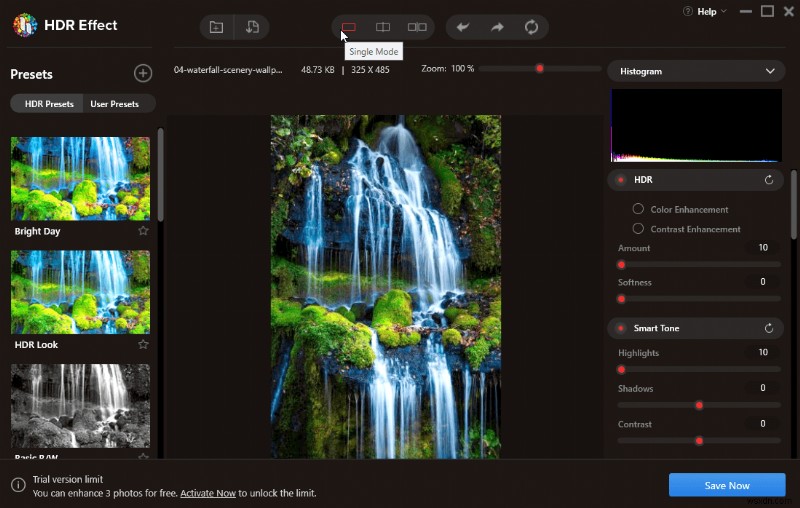Switch to HDR Presets tab

click(49, 104)
